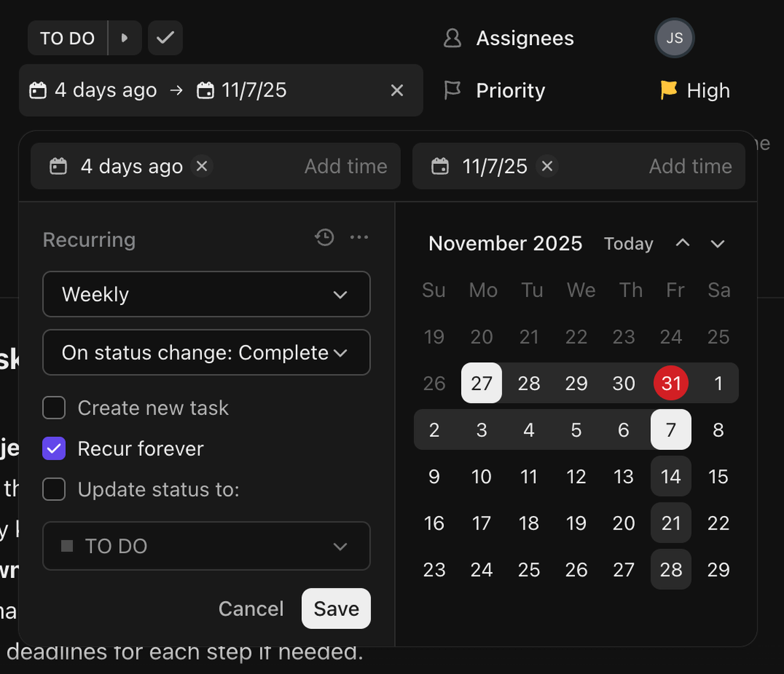784x674 pixels.
Task: Click the checkmark next to TO DO
Action: coord(165,38)
